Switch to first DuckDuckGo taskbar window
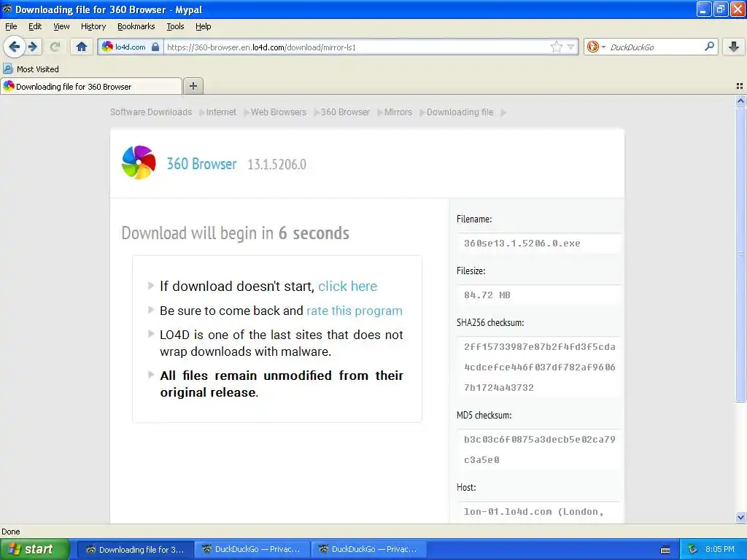 point(252,550)
